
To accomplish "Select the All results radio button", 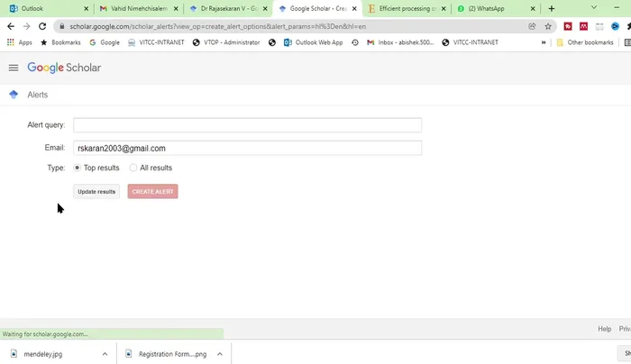I will (x=133, y=168).
